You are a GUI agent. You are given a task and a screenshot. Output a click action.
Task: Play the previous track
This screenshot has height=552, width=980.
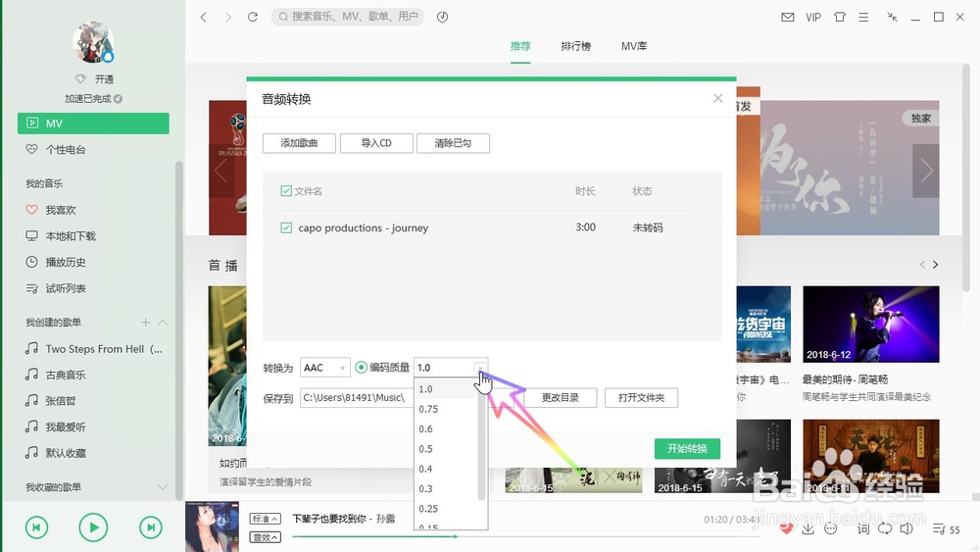pos(36,527)
